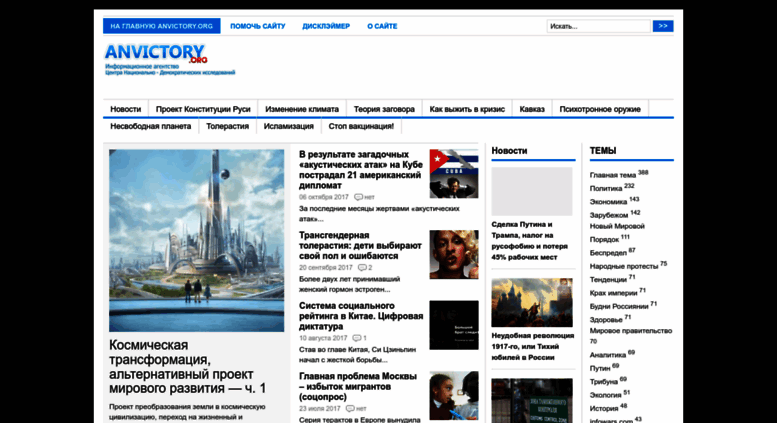Open Система социального рейтинга в Китае article
Image resolution: width=777 pixels, height=423 pixels.
(361, 316)
